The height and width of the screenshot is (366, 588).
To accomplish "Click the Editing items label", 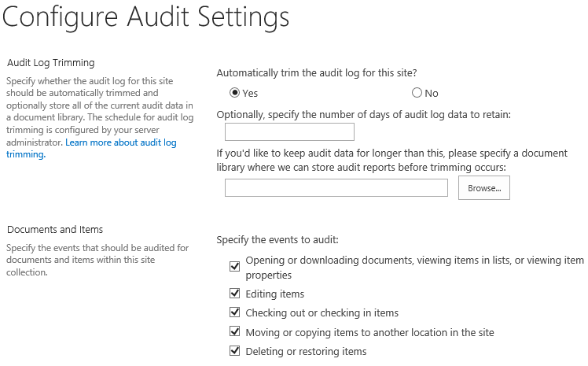I will (x=275, y=294).
